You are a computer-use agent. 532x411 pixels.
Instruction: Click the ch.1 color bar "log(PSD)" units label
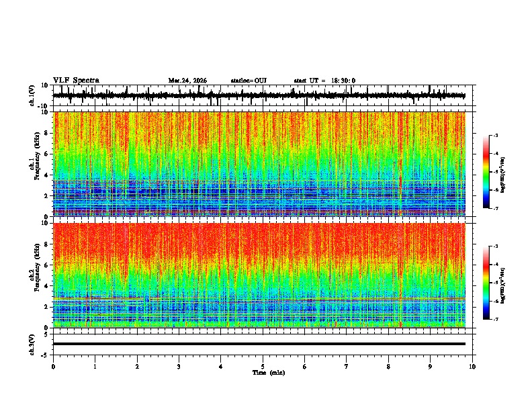(x=502, y=175)
